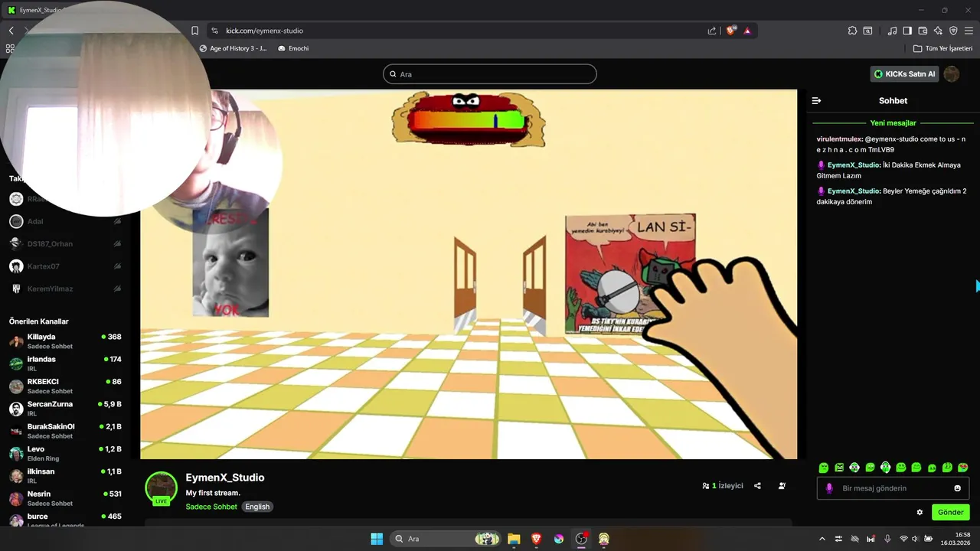
Task: Open Killayda recommended channel
Action: (65, 341)
